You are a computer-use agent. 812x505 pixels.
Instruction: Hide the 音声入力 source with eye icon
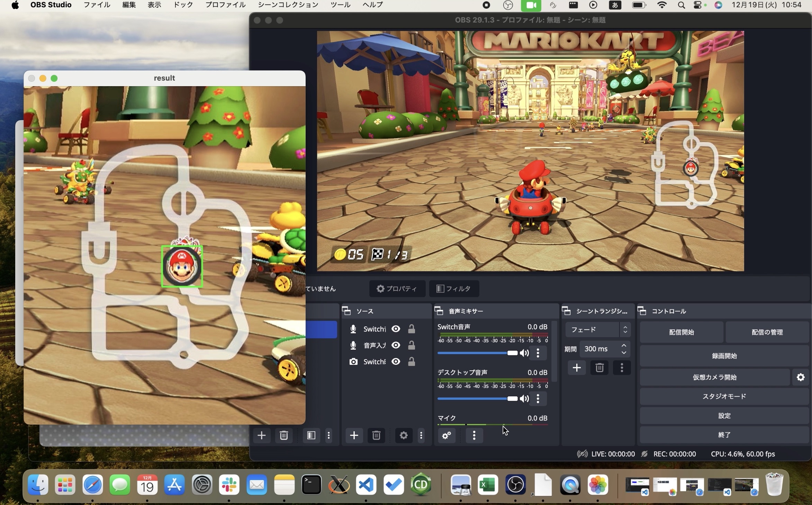[x=396, y=345]
